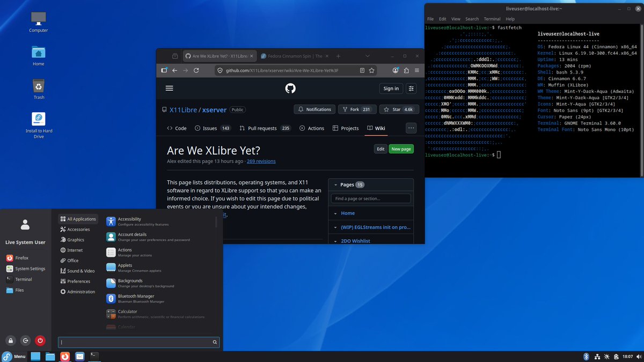Click the Firefox reload page icon

(196, 70)
